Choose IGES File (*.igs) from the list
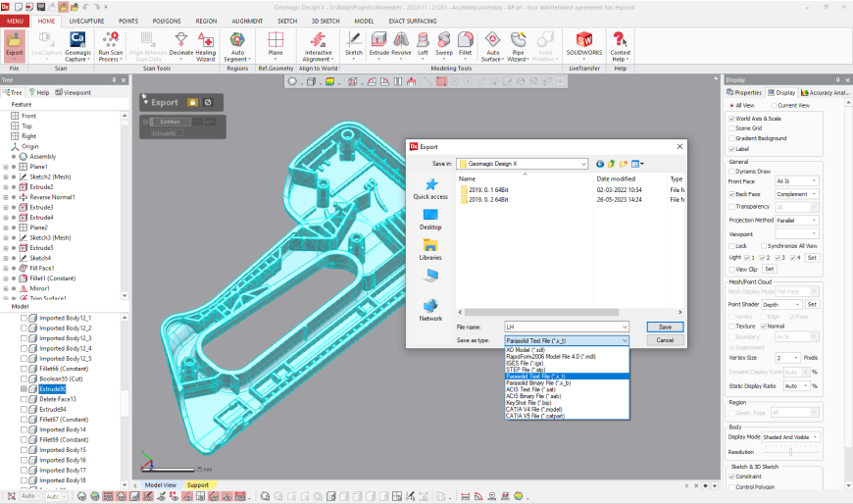This screenshot has height=504, width=853. click(567, 363)
